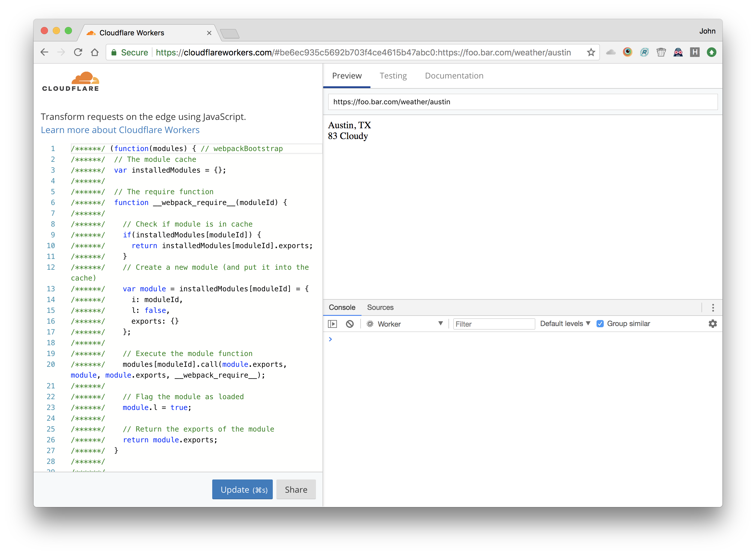Click the more options icon in console
756x555 pixels.
[x=713, y=307]
